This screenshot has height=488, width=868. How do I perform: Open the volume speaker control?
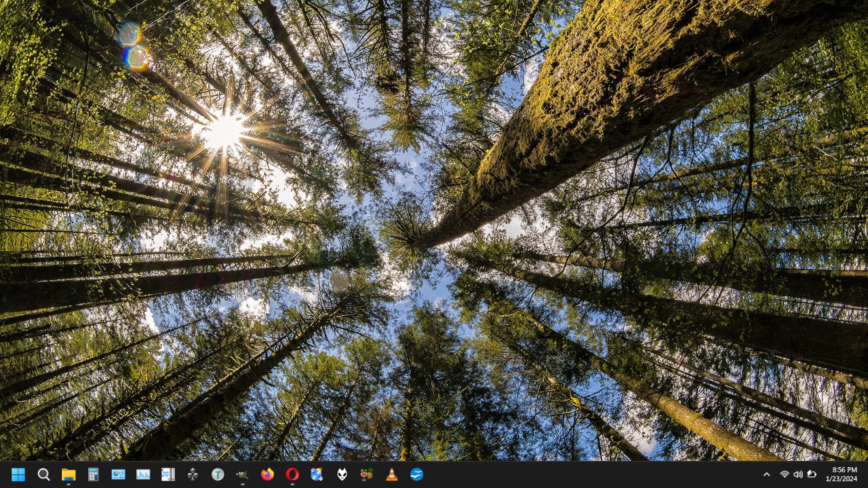(x=797, y=474)
